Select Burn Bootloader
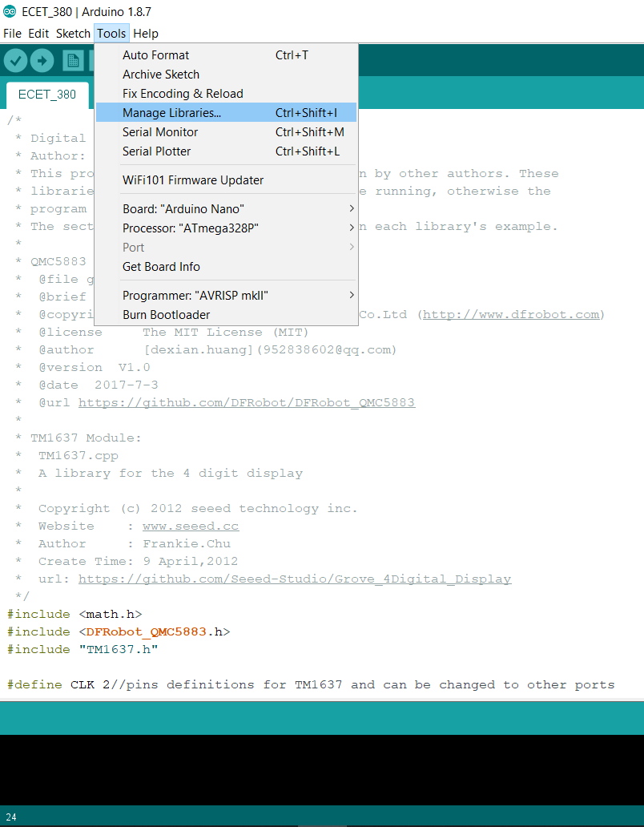644x827 pixels. pyautogui.click(x=226, y=314)
